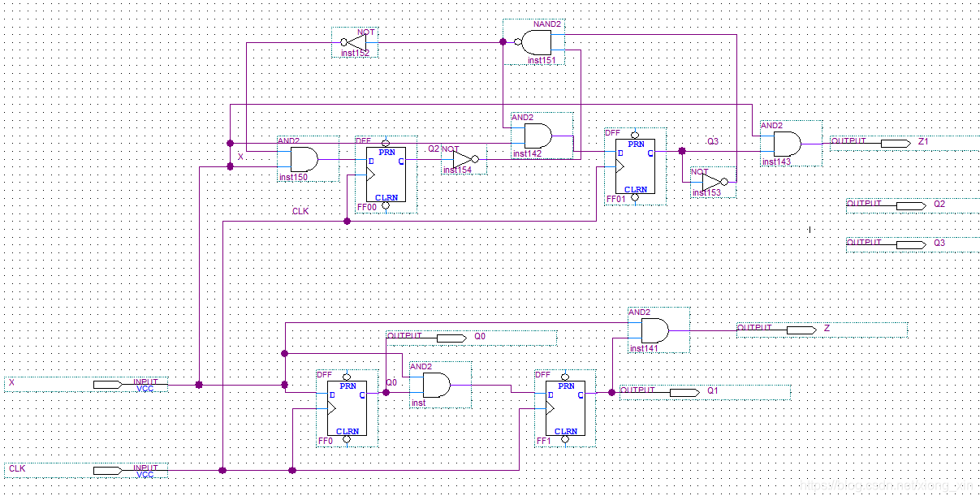Select the AND2 gate named inst
The image size is (980, 500).
[440, 385]
